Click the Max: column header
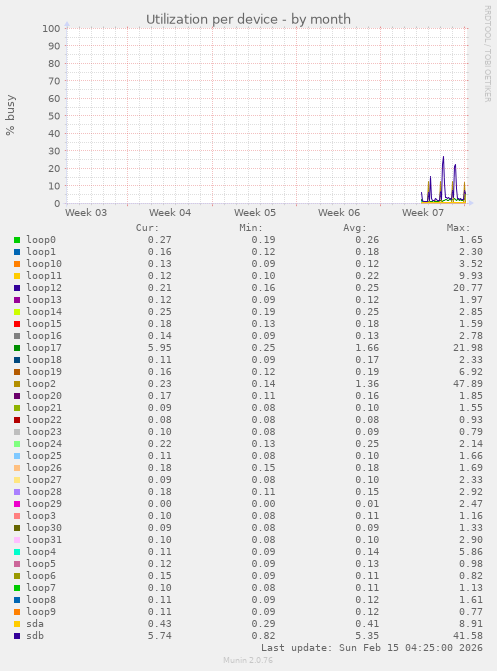Viewport: 497px width, 671px height. (x=458, y=228)
